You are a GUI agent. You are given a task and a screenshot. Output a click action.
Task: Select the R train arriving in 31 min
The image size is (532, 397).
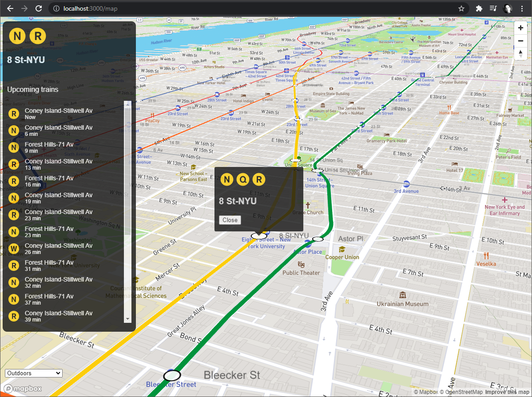point(65,266)
